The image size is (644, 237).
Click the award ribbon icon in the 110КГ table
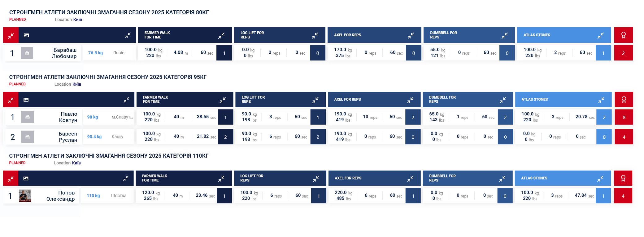[623, 179]
